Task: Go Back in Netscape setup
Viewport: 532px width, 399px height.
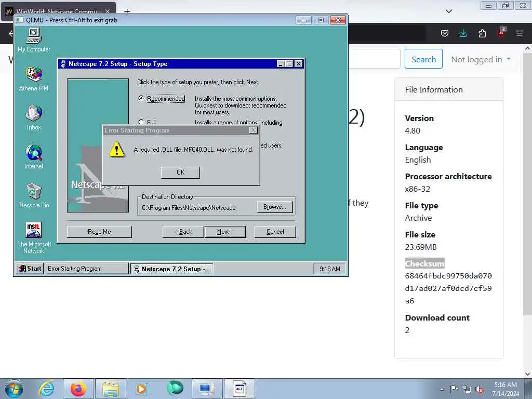Action: (x=183, y=232)
